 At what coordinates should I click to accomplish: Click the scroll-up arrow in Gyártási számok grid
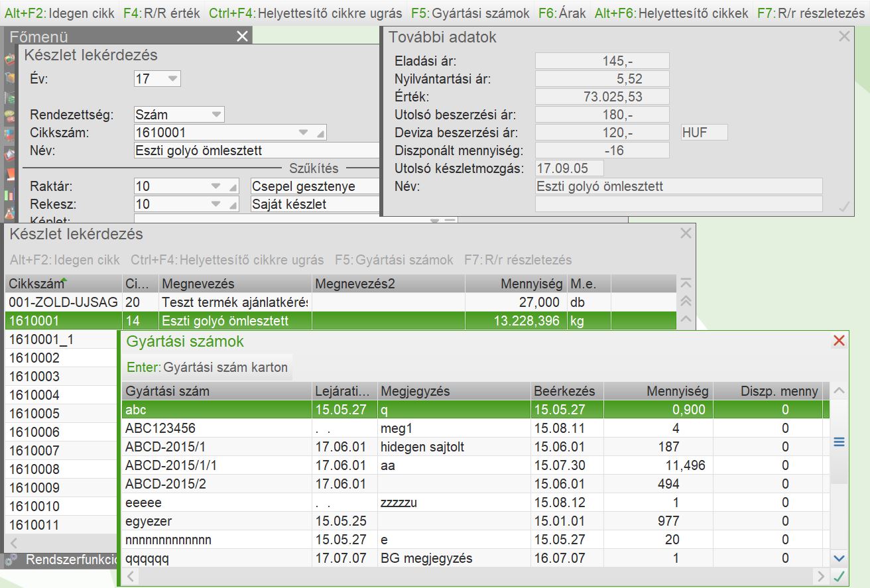(839, 392)
